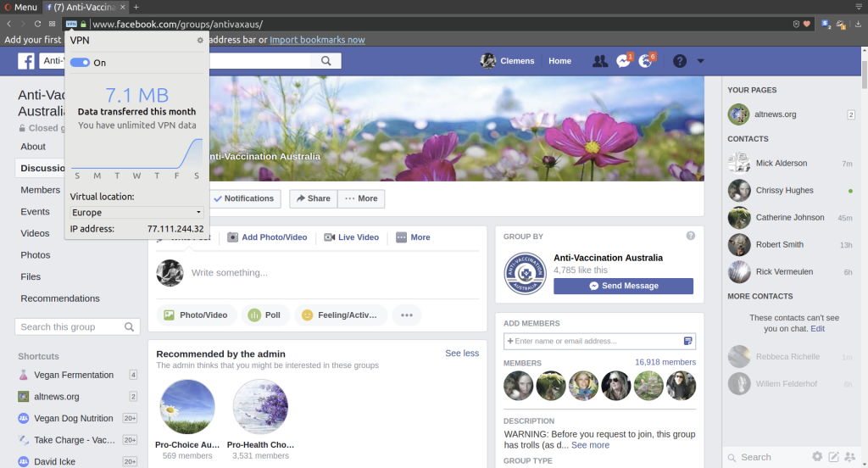Open browser downloads icon
The width and height of the screenshot is (868, 468).
[858, 24]
